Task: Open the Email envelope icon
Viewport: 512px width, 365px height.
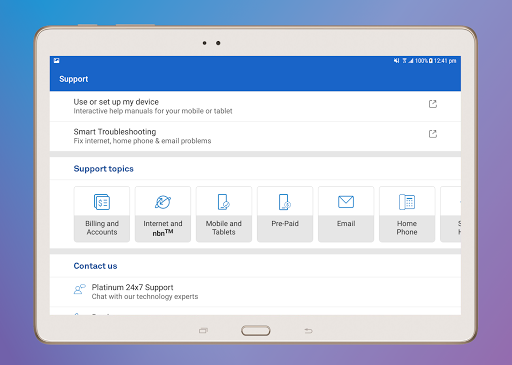Action: 346,202
